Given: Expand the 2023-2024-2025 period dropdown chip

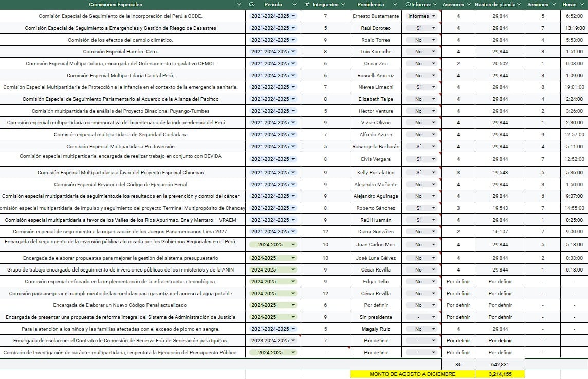Looking at the screenshot, I should coord(293,341).
